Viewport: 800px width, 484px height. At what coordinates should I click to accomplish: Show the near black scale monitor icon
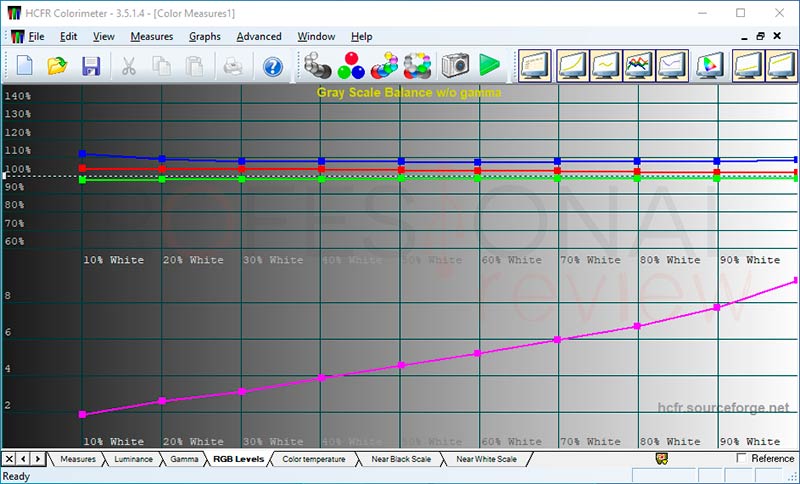(x=748, y=65)
